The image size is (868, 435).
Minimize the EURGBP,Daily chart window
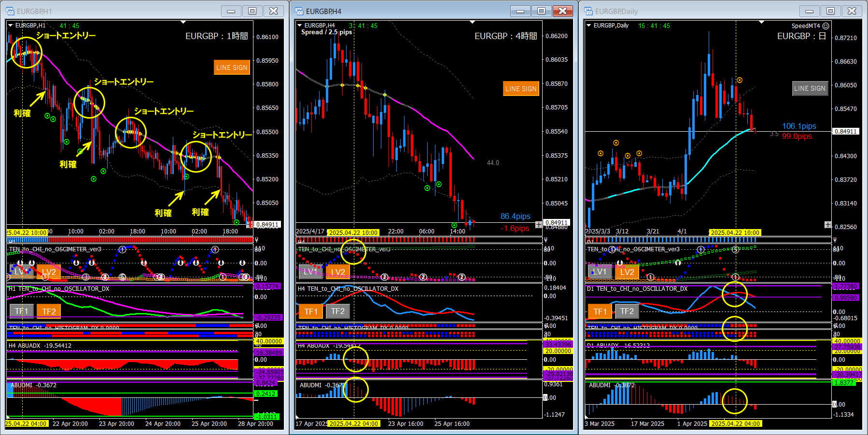[810, 11]
